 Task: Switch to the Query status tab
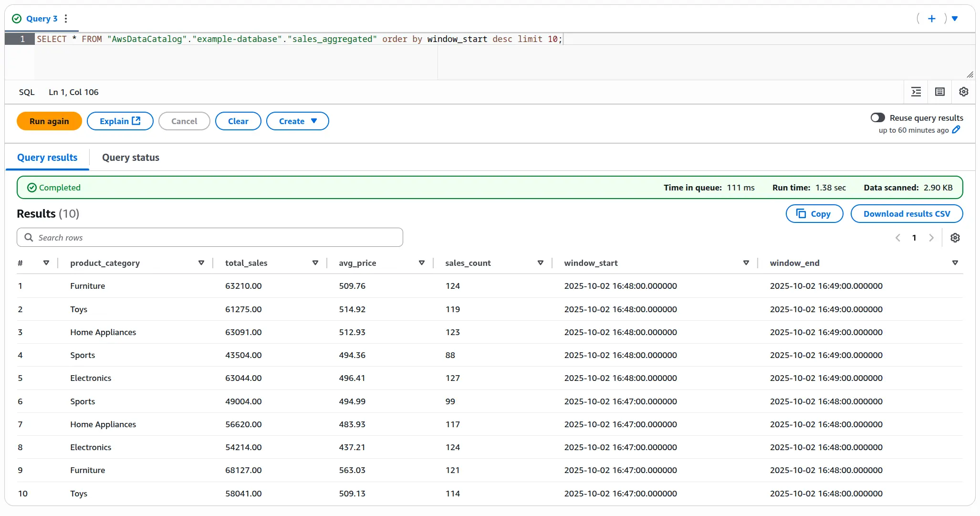pyautogui.click(x=131, y=158)
